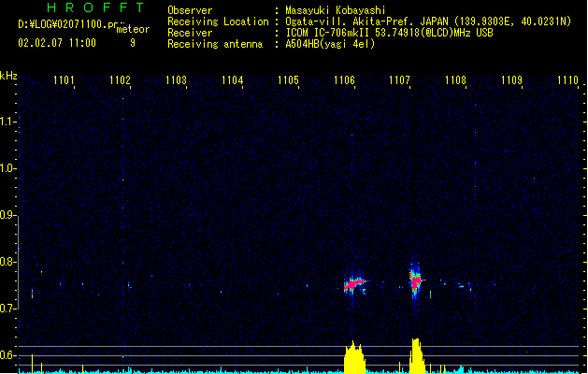Click the 1.0 kHz axis label
588x374 pixels.
click(x=7, y=168)
